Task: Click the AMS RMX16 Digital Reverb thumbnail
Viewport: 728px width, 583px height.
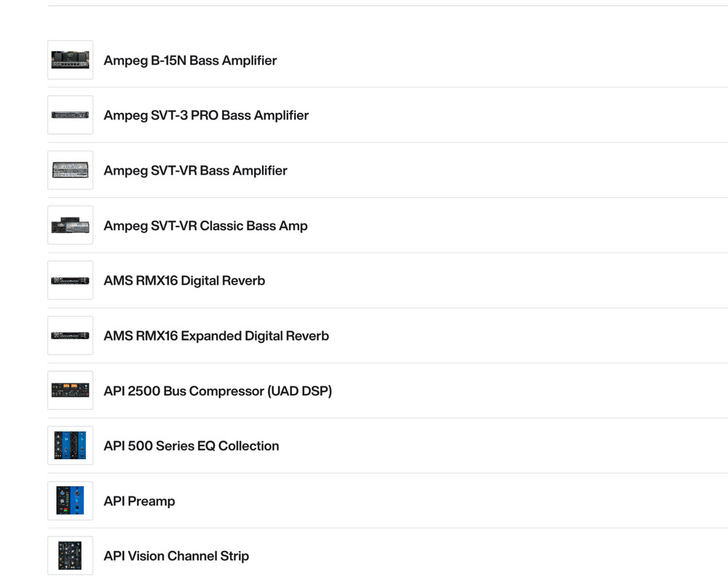Action: coord(70,280)
